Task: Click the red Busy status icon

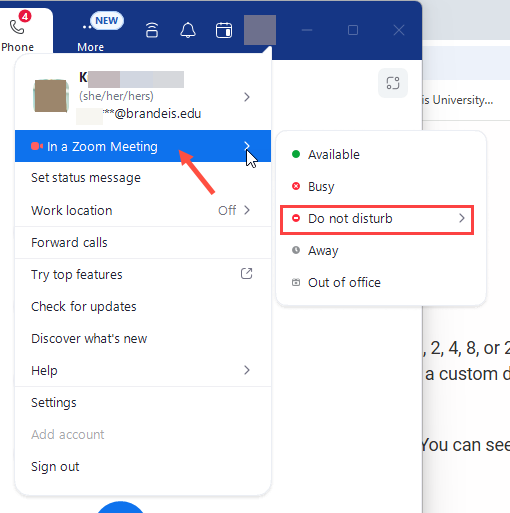Action: pyautogui.click(x=296, y=186)
